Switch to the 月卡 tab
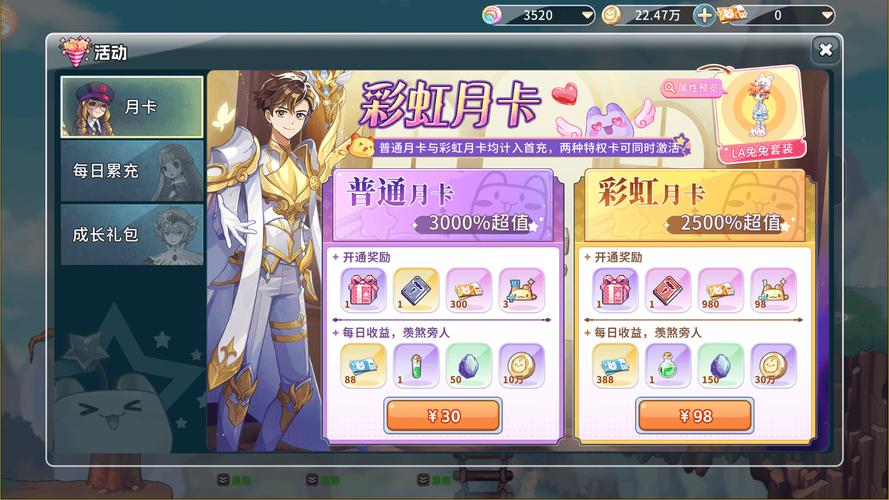Image resolution: width=889 pixels, height=500 pixels. click(x=132, y=107)
